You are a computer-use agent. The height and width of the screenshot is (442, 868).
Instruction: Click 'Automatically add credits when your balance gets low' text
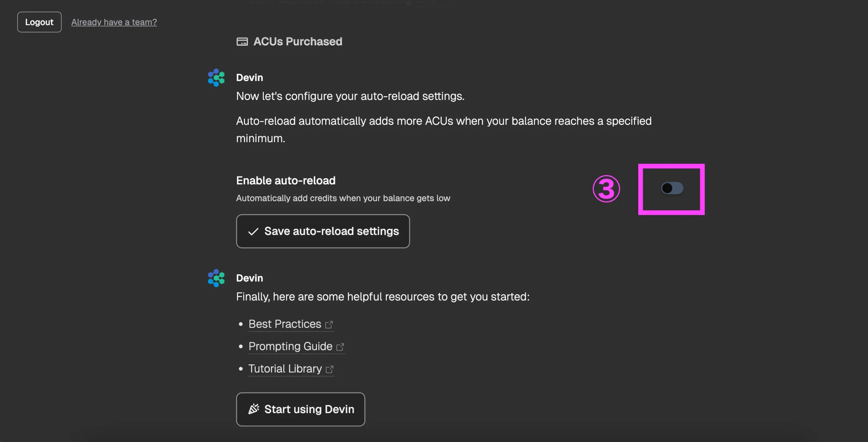click(343, 198)
